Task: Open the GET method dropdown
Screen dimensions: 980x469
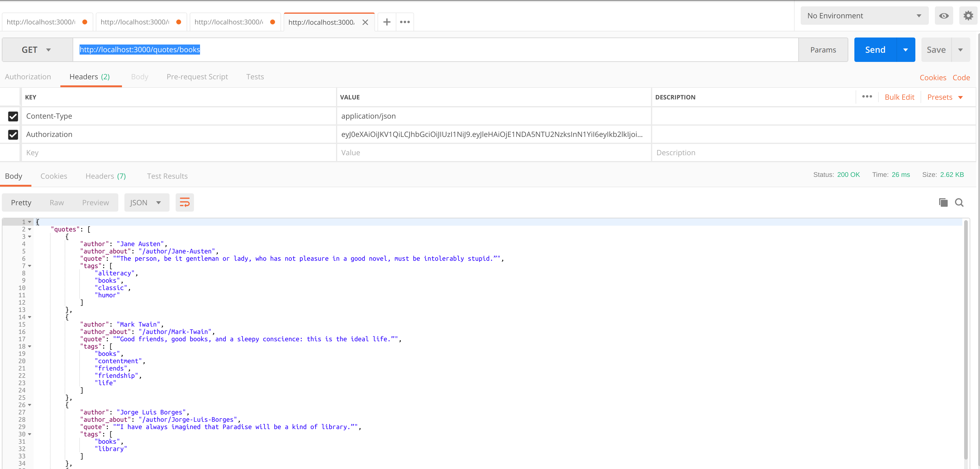Action: tap(37, 50)
